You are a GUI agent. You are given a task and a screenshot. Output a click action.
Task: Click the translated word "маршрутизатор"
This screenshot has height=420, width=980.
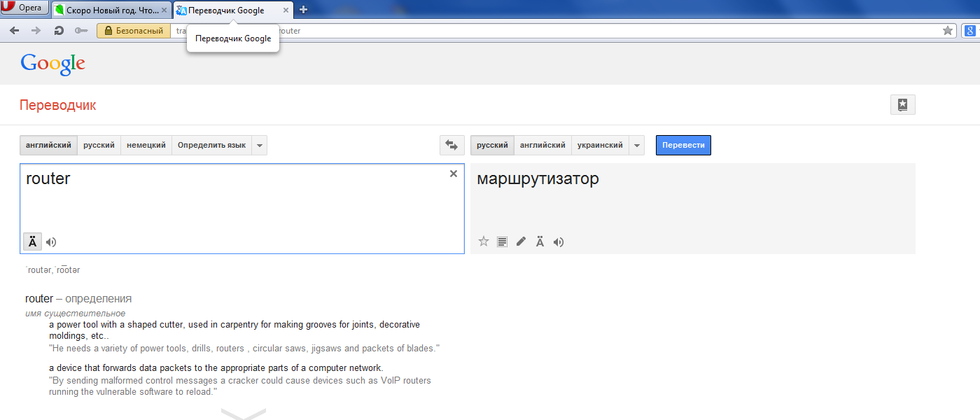point(538,179)
